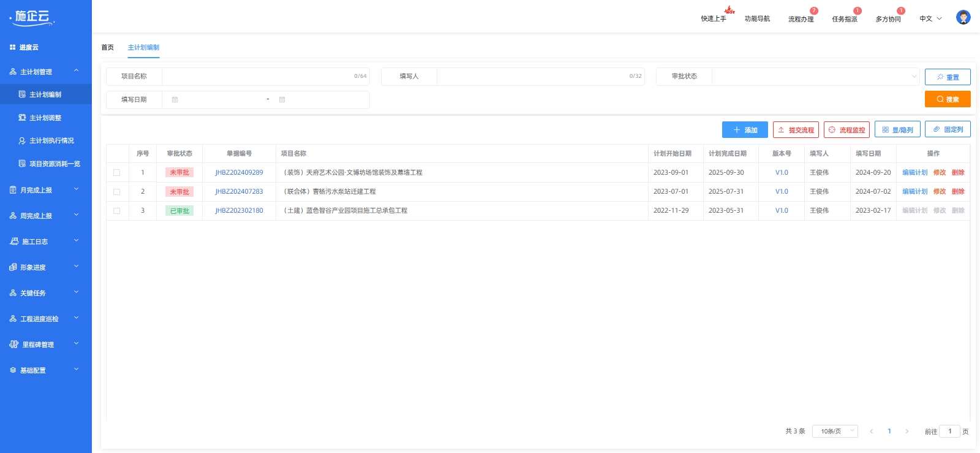Screen dimensions: 980x453
Task: Click the 流程办理 notification badge
Action: point(814,10)
